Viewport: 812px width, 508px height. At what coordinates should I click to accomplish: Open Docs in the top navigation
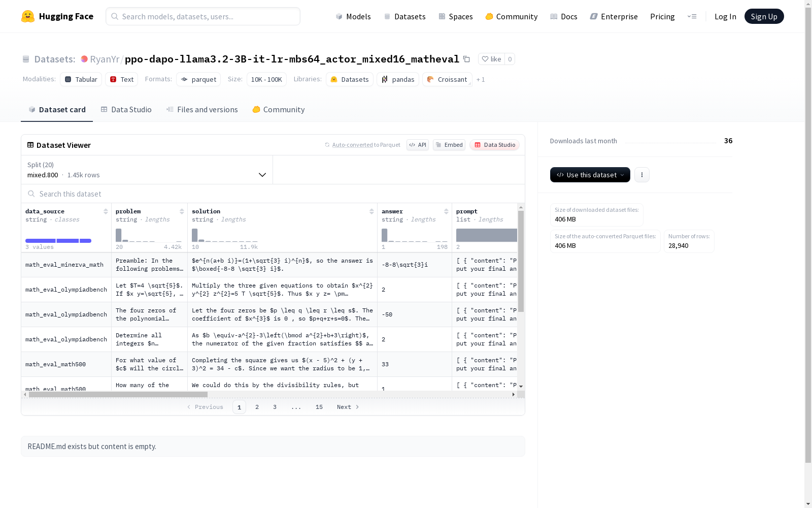[564, 16]
